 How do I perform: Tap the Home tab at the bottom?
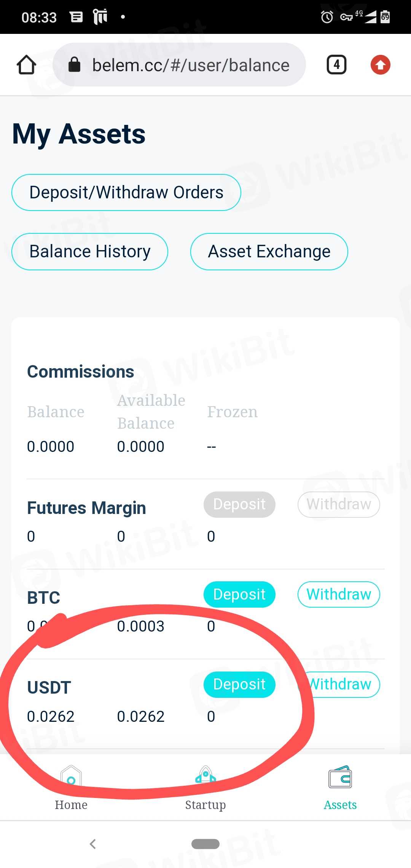[71, 787]
